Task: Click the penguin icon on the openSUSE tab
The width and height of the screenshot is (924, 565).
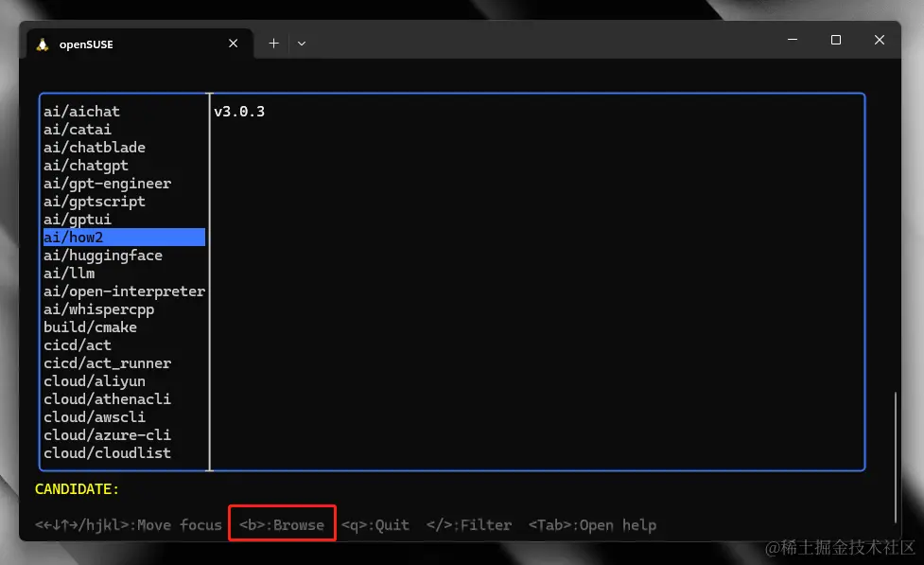Action: (x=42, y=44)
